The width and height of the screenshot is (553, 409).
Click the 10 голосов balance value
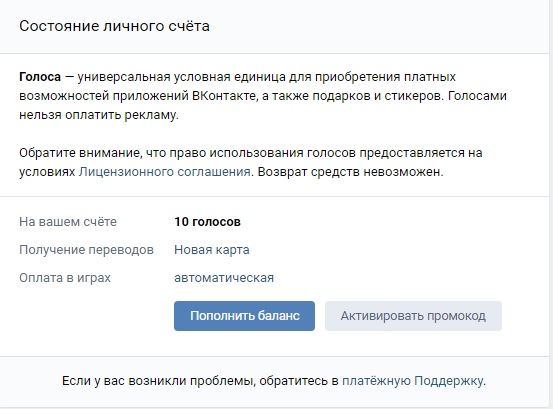click(x=207, y=222)
